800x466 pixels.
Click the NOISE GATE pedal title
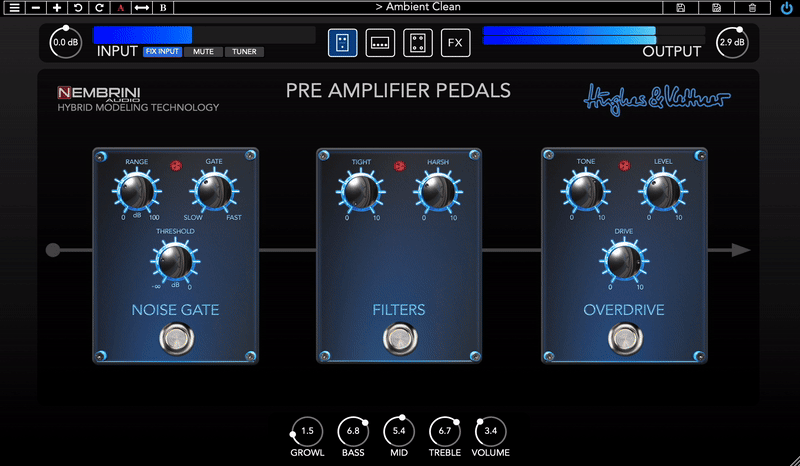click(175, 310)
